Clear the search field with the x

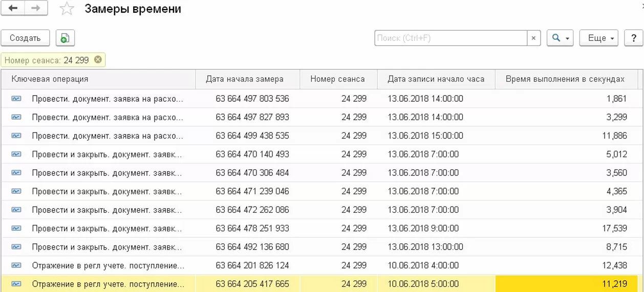click(533, 38)
